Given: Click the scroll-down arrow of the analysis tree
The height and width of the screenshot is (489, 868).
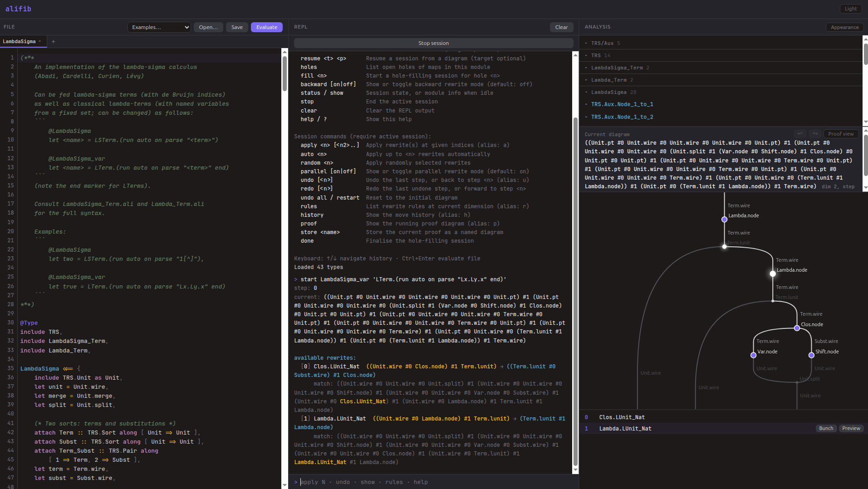Looking at the screenshot, I should [x=865, y=122].
